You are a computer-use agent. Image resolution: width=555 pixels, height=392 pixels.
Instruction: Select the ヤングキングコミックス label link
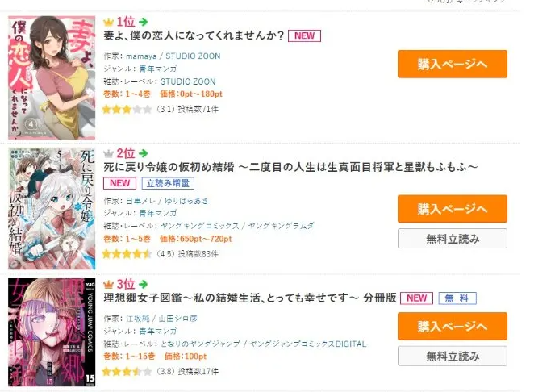tap(200, 226)
